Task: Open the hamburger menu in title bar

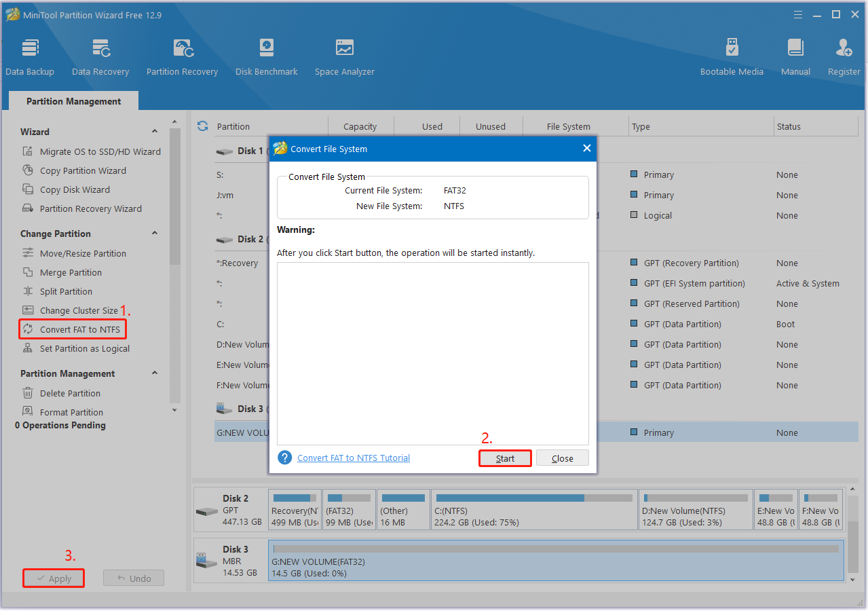Action: pyautogui.click(x=798, y=14)
